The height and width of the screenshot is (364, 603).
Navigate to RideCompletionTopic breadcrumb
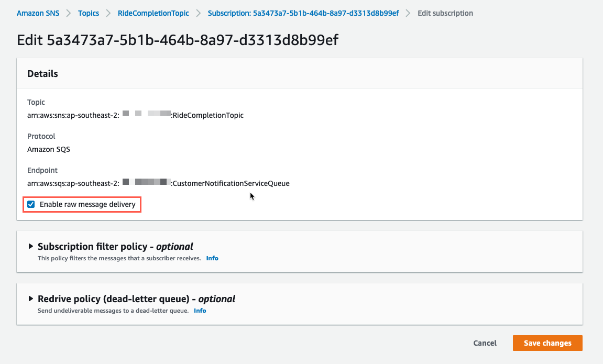click(x=154, y=13)
